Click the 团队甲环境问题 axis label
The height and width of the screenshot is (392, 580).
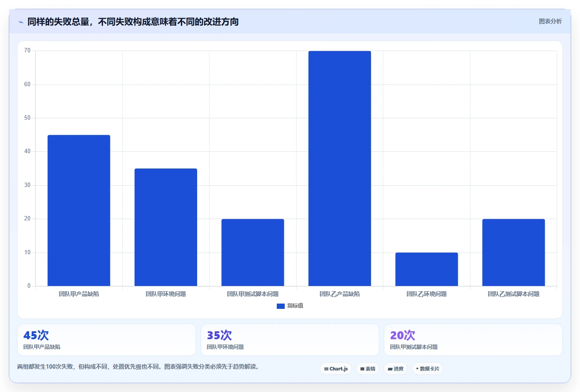click(x=166, y=294)
